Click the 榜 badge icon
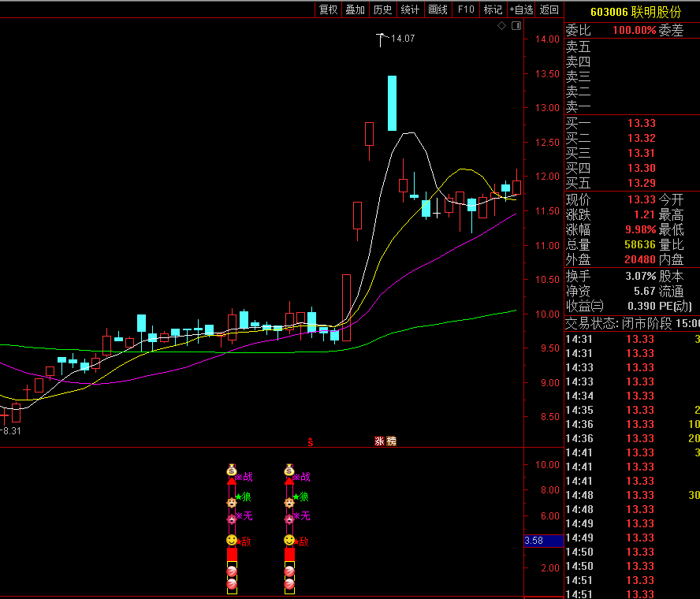 pos(392,441)
